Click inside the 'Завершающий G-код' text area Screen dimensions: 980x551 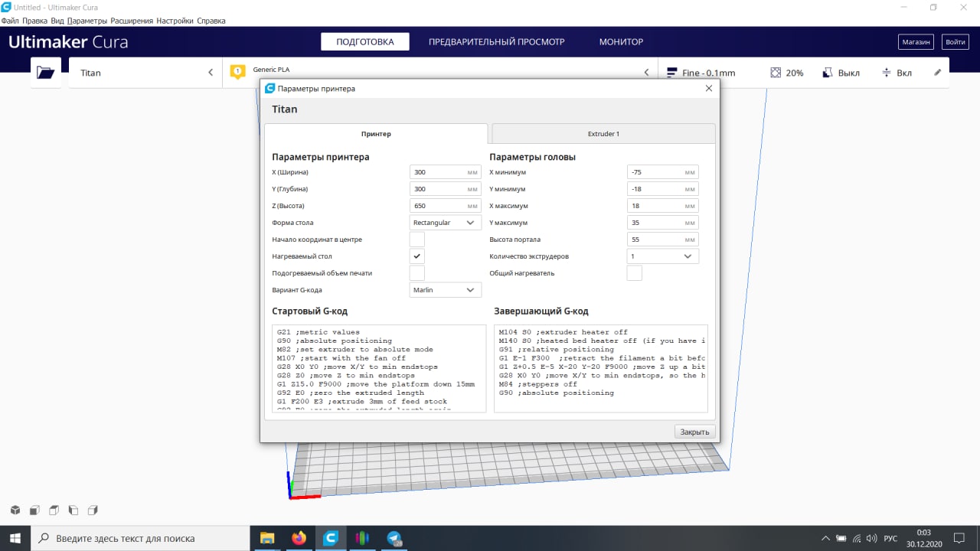click(601, 368)
